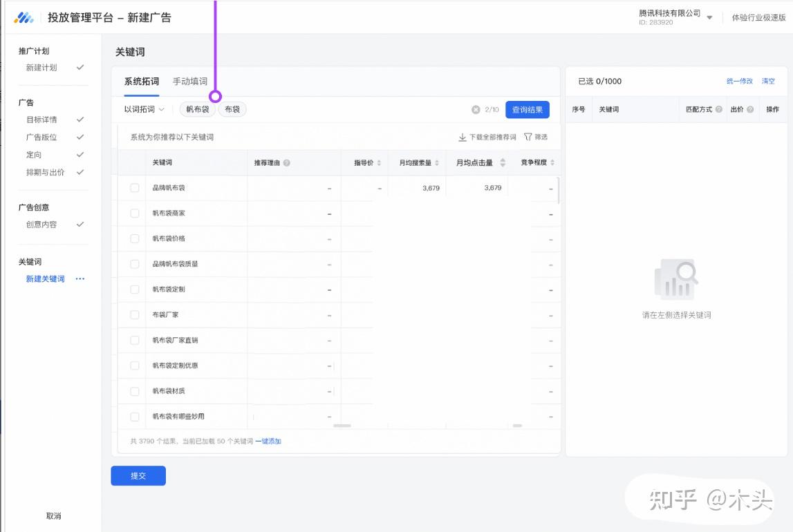The height and width of the screenshot is (532, 793).
Task: Click the help icon beside 匹配方式
Action: [719, 110]
